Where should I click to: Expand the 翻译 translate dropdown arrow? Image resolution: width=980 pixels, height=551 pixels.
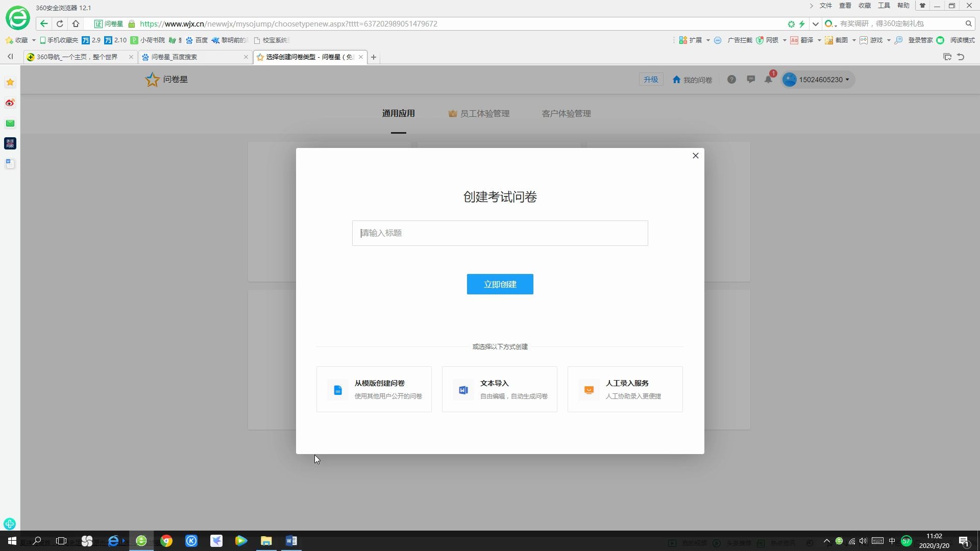819,40
